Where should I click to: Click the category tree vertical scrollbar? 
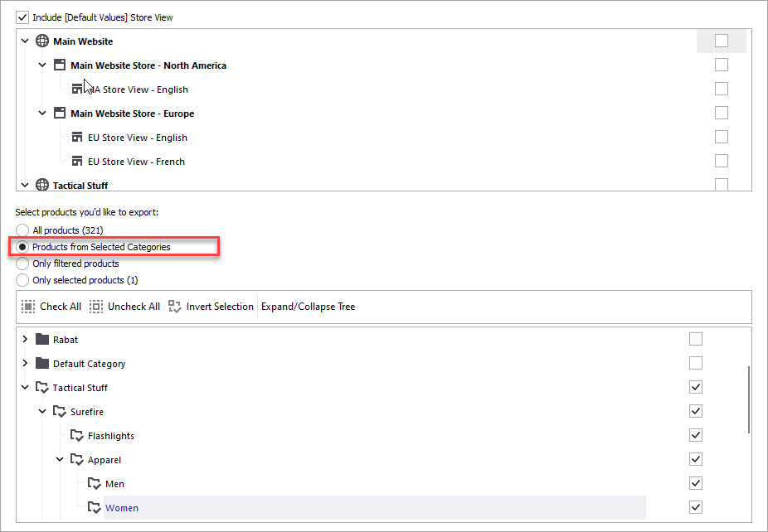tap(748, 400)
